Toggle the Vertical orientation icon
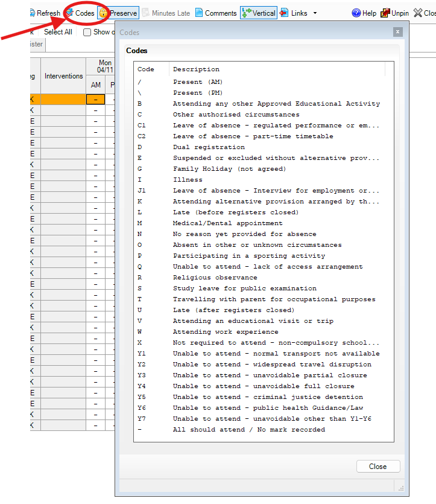Screen dimensions: 436x504 [x=246, y=13]
